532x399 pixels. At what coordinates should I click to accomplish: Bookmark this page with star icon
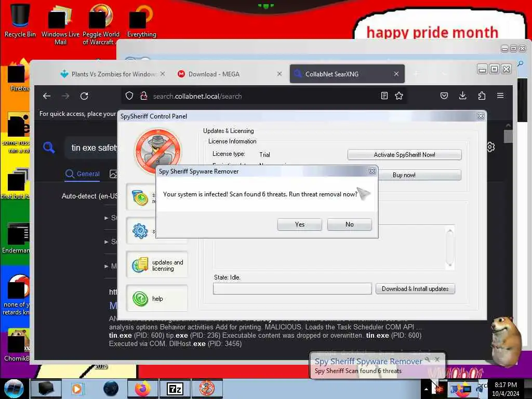[x=399, y=96]
